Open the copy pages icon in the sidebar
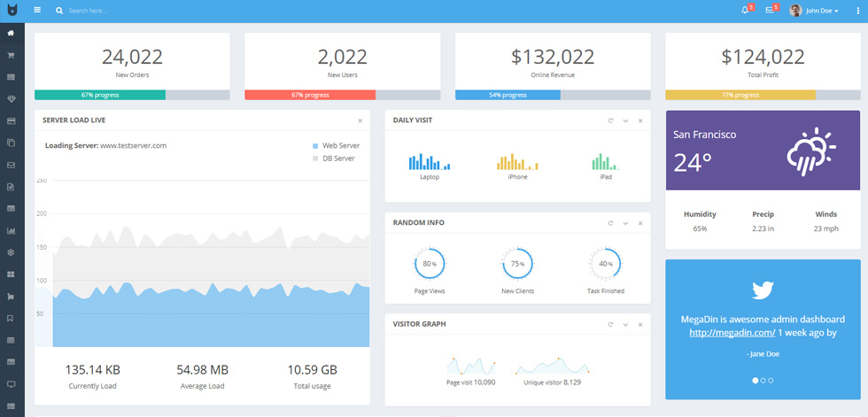868x417 pixels. [x=11, y=143]
